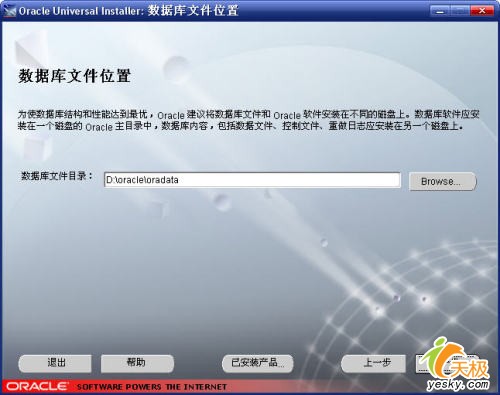Go back using the 上一步 button
Viewport: 500px width, 395px height.
pos(373,363)
